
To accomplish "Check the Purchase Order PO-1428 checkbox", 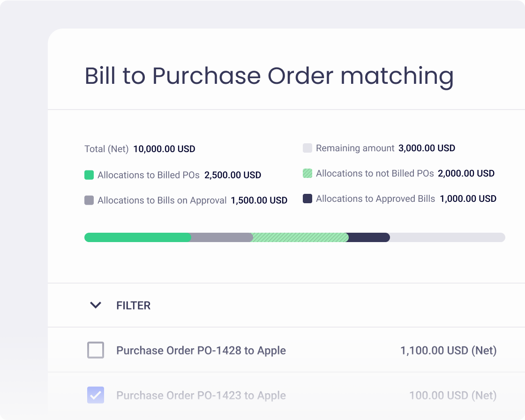I will pos(96,350).
